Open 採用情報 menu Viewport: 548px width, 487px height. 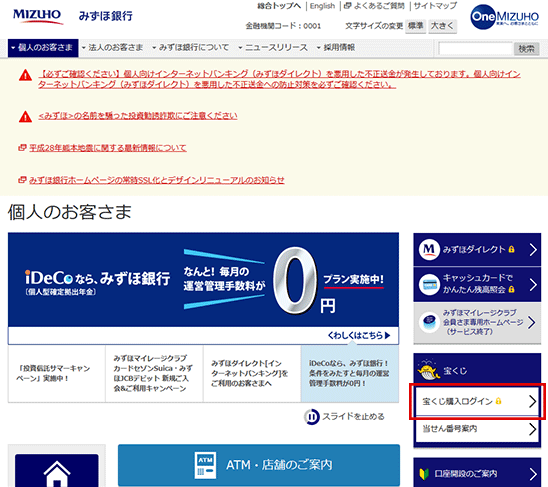pos(336,48)
